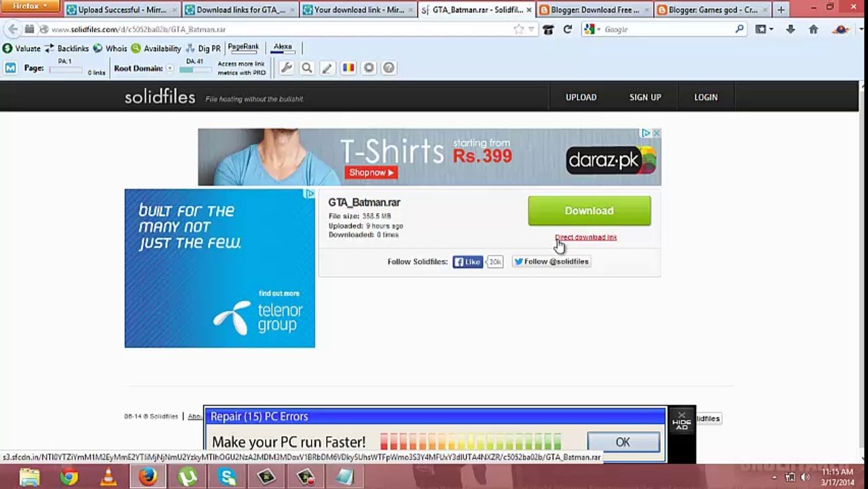Open the Firefox application menu button

point(31,6)
